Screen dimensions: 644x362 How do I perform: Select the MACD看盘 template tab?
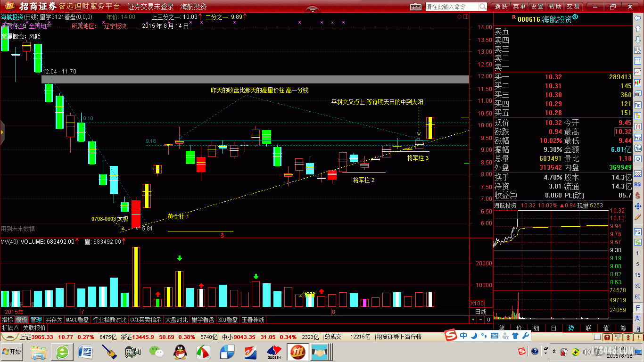(77, 320)
